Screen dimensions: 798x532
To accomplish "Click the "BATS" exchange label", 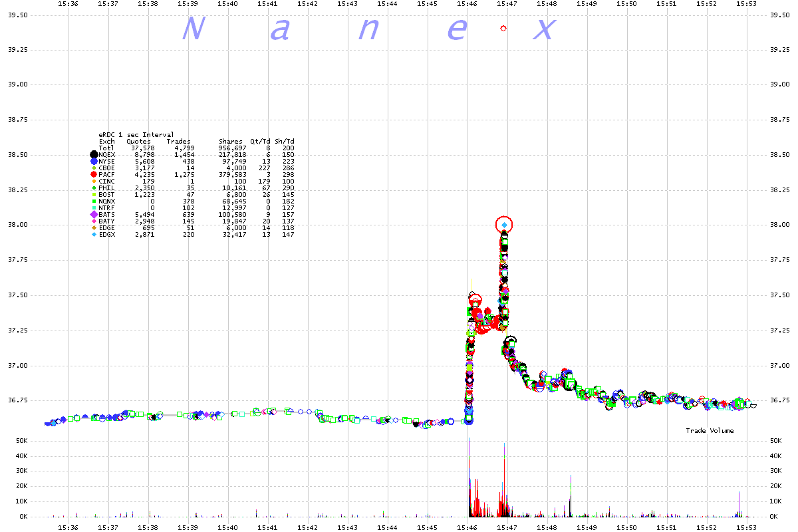I will 106,214.
